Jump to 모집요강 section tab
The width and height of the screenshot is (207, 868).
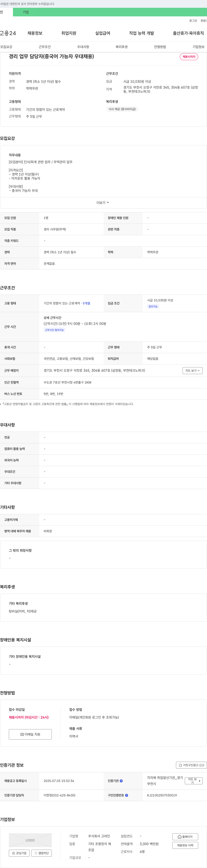pos(6,47)
